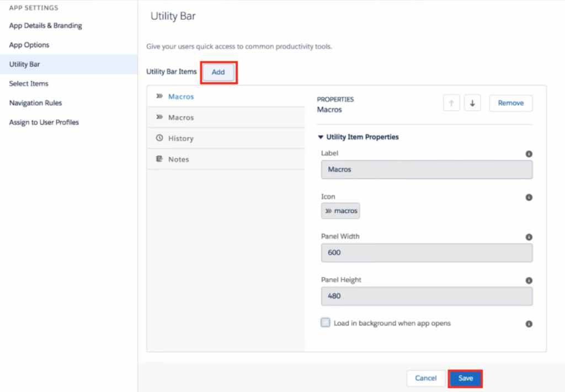Edit the Panel Width field

pyautogui.click(x=427, y=253)
